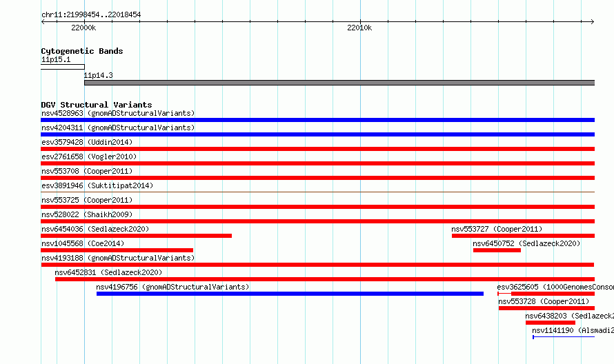The image size is (614, 364).
Task: Click the red bar of nsv553708
Action: (318, 178)
